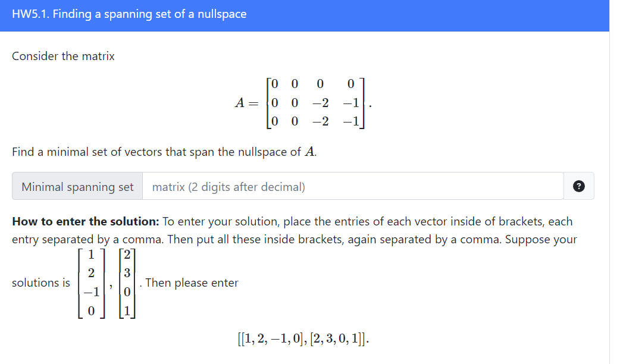This screenshot has height=364, width=620.
Task: Click the 'Minimal spanning set' label segment
Action: tap(77, 186)
